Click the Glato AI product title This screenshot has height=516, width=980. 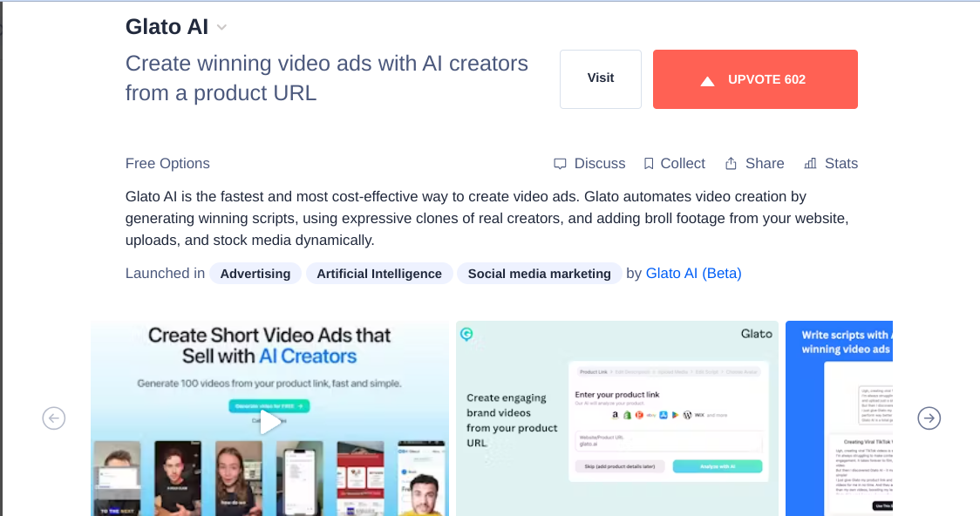(x=167, y=27)
